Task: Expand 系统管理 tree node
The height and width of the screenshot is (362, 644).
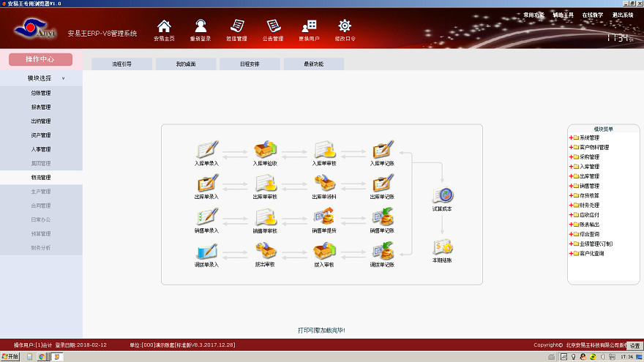Action: (x=571, y=137)
